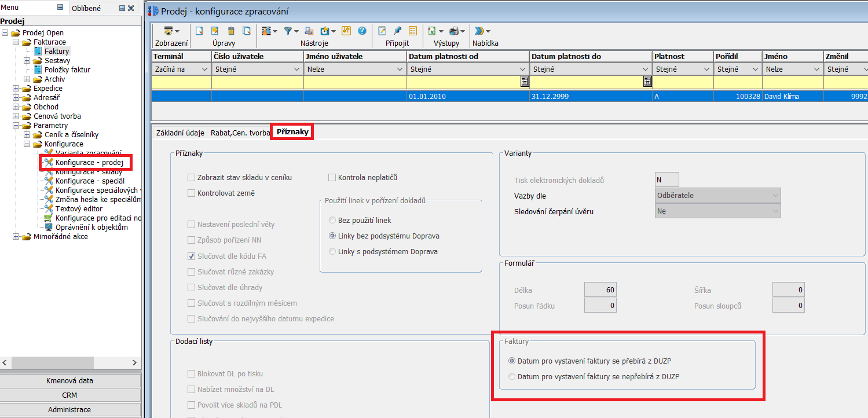Open the filter funnel tool
The image size is (868, 418).
288,31
